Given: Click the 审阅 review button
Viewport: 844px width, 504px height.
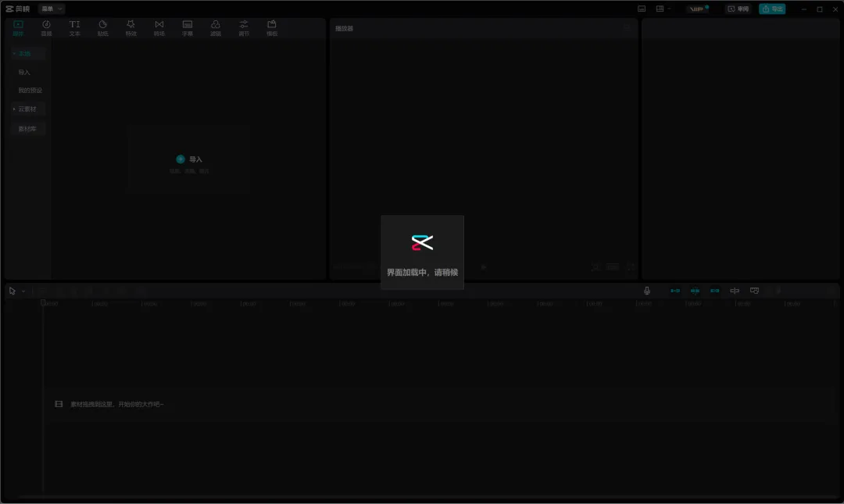Looking at the screenshot, I should tap(738, 9).
